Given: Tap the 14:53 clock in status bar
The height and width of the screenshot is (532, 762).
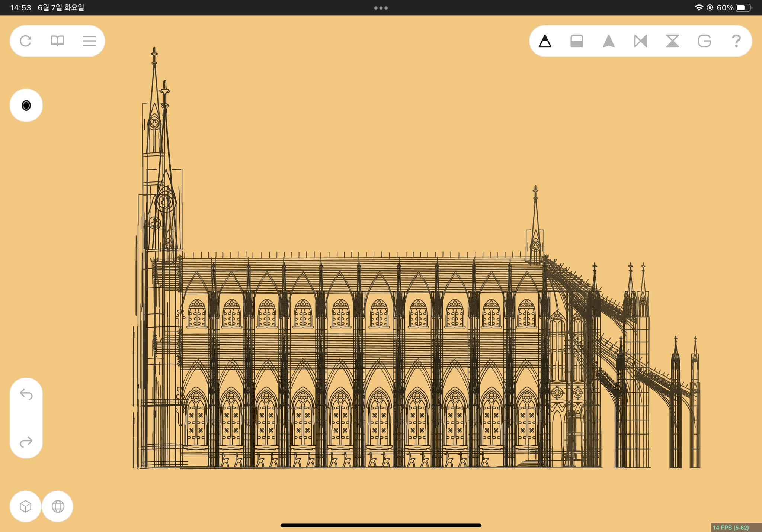Looking at the screenshot, I should coord(20,8).
